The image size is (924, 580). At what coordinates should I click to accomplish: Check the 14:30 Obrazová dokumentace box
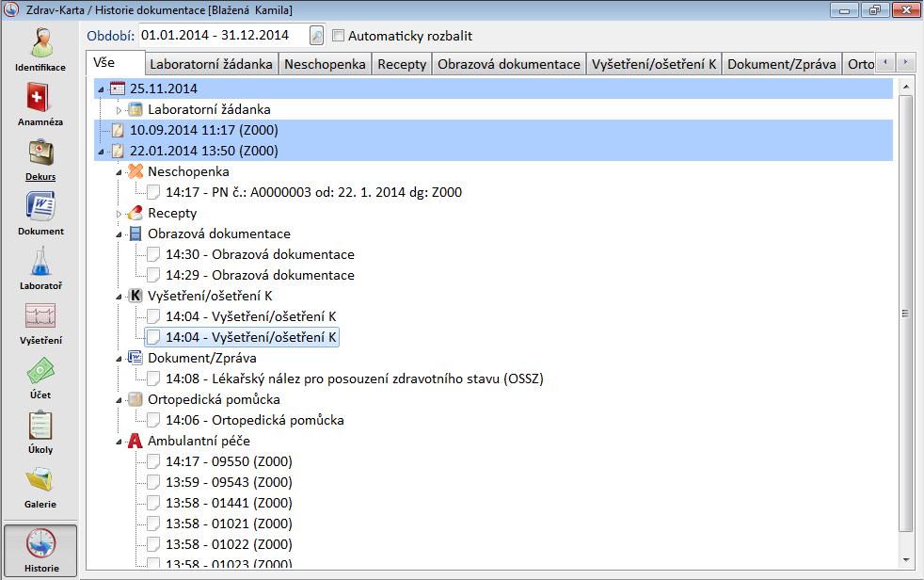(x=153, y=254)
